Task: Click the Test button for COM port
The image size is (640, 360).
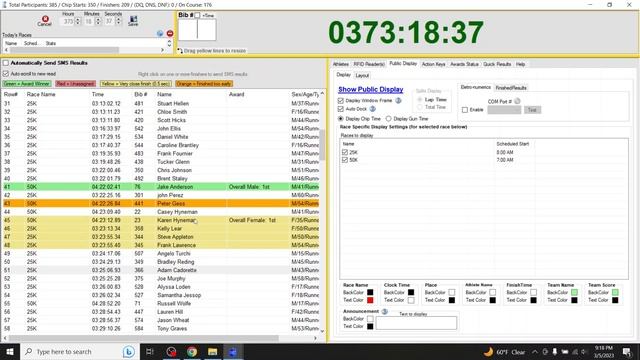Action: coord(532,110)
